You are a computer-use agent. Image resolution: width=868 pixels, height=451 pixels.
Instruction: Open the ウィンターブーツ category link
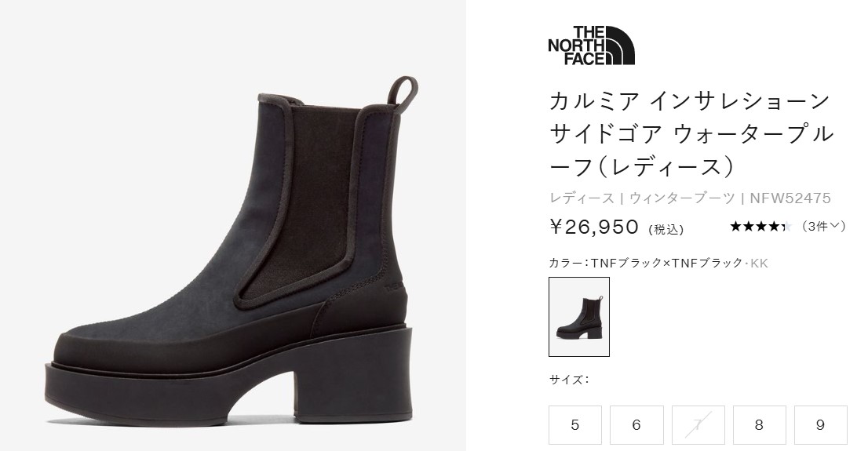pyautogui.click(x=682, y=198)
